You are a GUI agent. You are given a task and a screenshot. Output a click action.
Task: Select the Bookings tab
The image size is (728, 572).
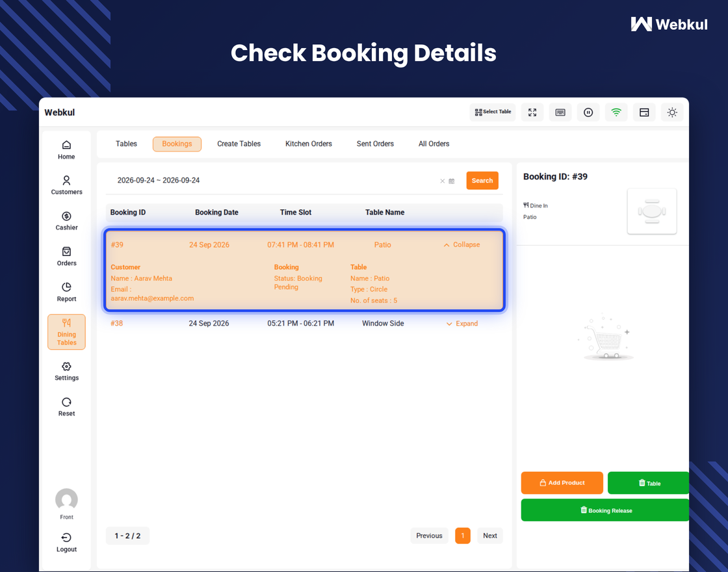click(x=177, y=144)
